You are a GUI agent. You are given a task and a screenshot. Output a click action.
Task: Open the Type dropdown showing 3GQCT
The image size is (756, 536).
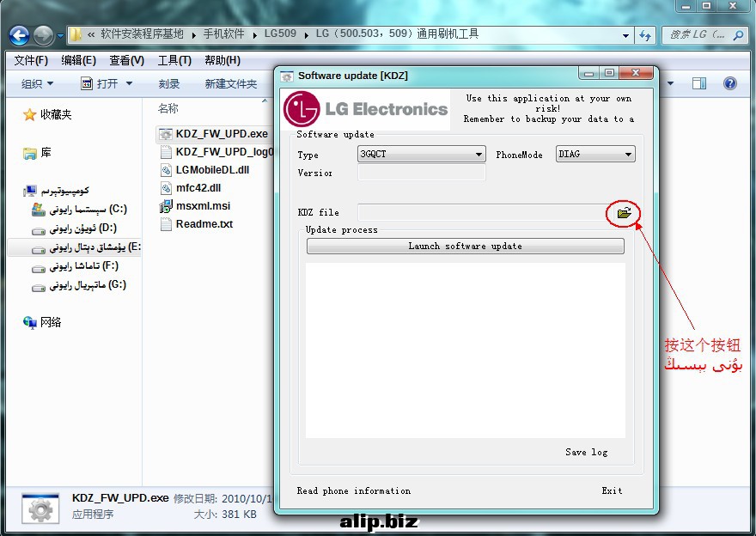(x=422, y=155)
